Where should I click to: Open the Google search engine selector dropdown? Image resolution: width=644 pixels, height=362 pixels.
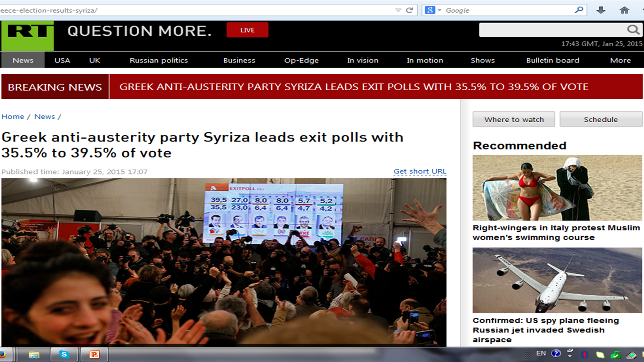[433, 10]
